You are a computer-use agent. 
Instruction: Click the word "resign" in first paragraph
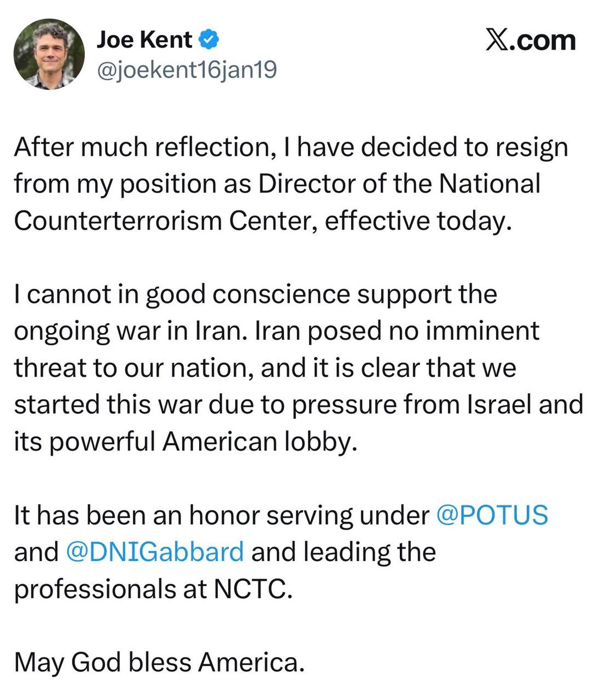531,147
